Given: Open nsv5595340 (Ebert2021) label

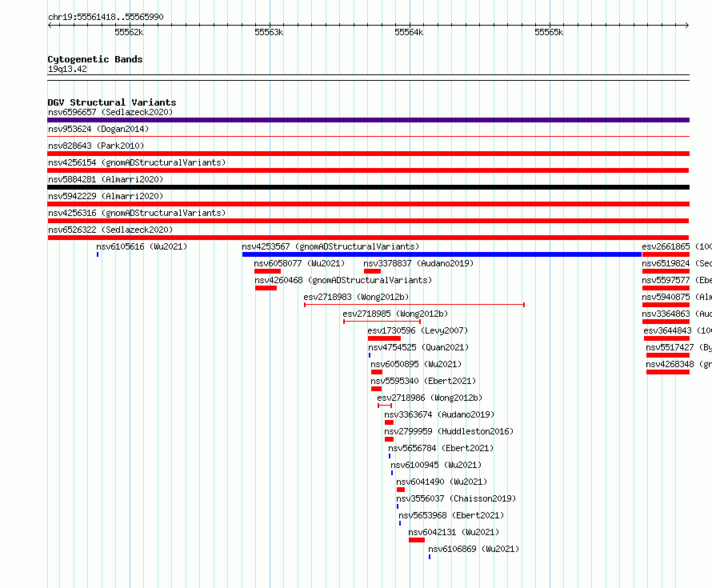Looking at the screenshot, I should click(423, 381).
